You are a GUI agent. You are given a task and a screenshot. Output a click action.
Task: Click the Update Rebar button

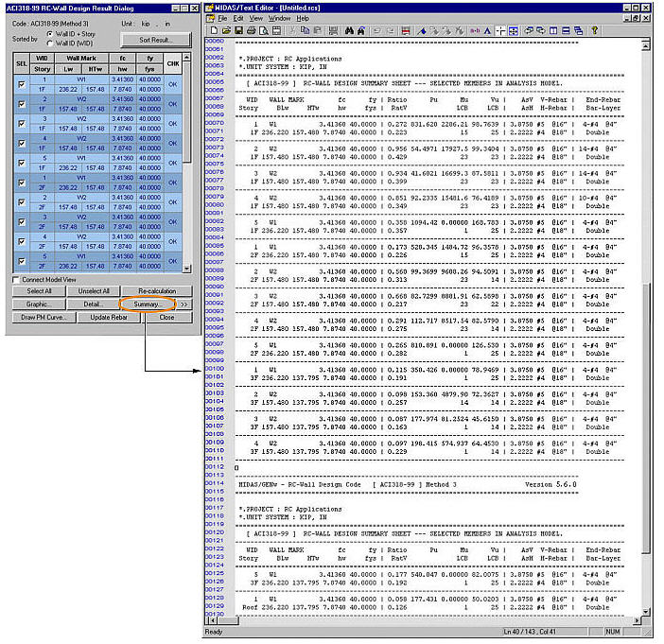109,318
